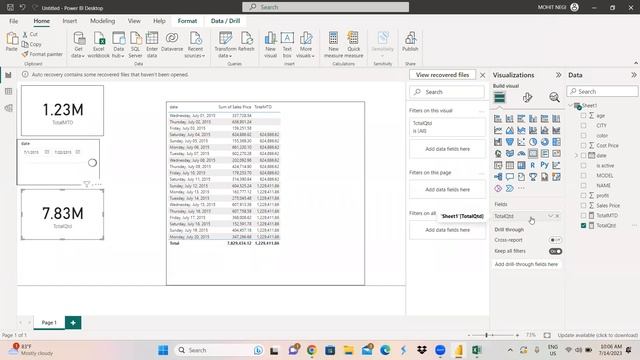Insert a Text box from ribbon

pyautogui.click(x=287, y=45)
